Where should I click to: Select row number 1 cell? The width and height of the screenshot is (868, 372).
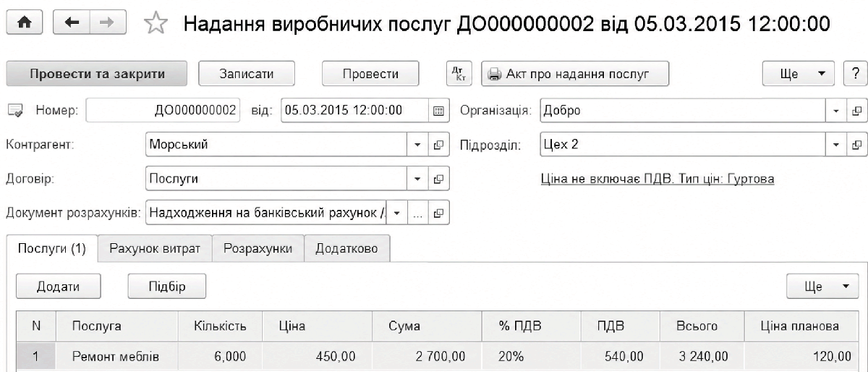tap(36, 356)
